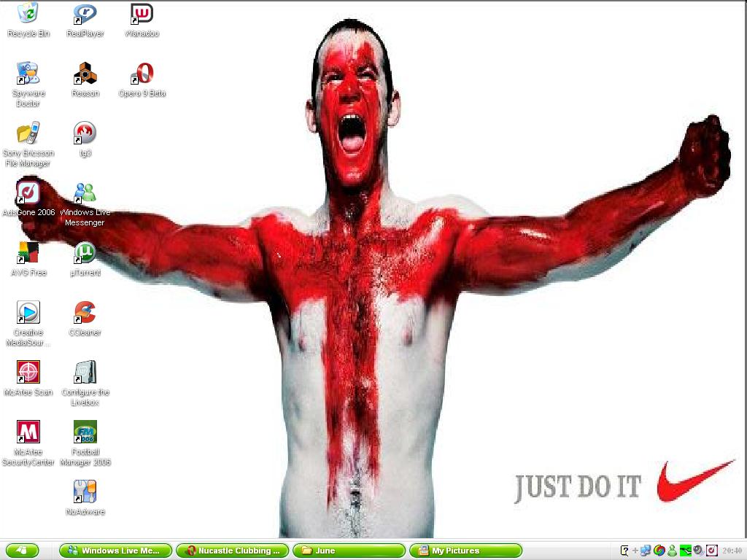
Task: Launch the Reason desktop shortcut
Action: 85,74
